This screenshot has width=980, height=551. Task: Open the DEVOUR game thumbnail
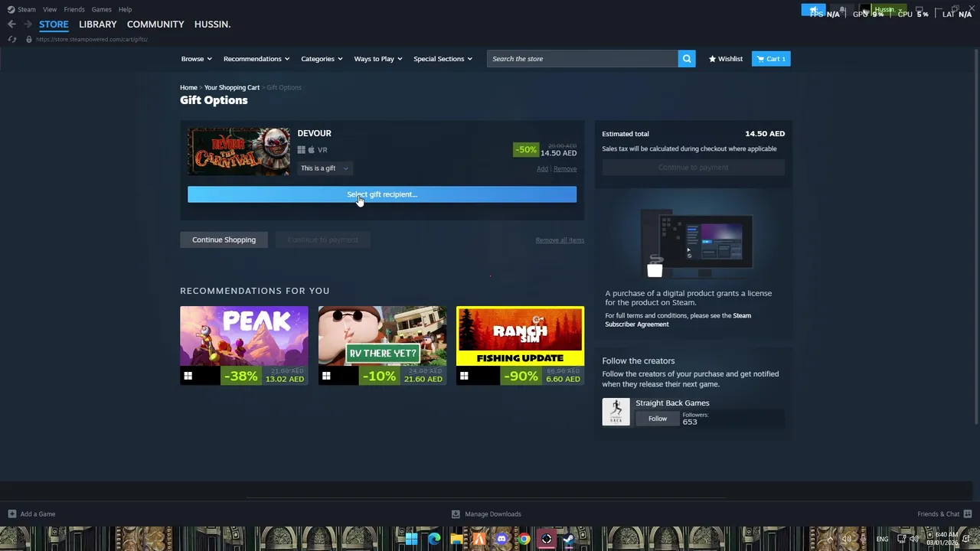click(x=239, y=152)
